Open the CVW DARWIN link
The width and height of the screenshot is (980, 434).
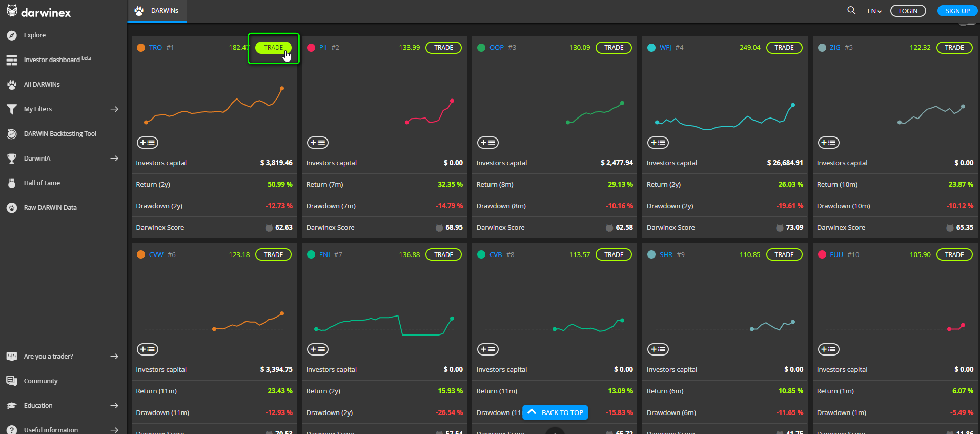point(156,254)
